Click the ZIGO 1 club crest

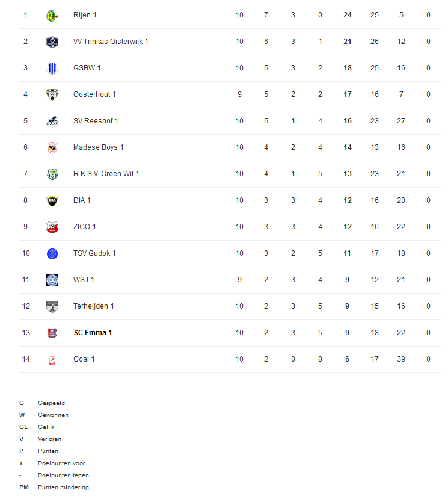52,227
